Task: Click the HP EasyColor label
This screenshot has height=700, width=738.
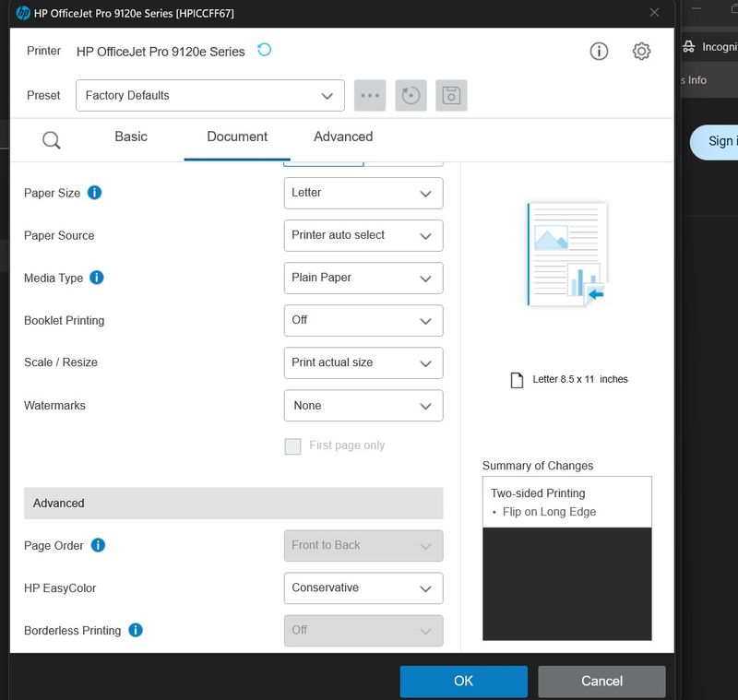Action: pos(60,588)
